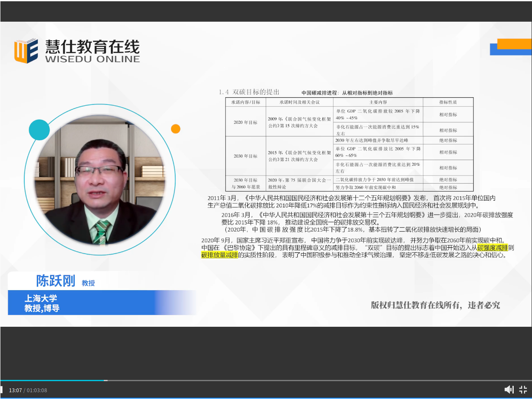
Task: Click the 13:07 current time display
Action: [15, 390]
